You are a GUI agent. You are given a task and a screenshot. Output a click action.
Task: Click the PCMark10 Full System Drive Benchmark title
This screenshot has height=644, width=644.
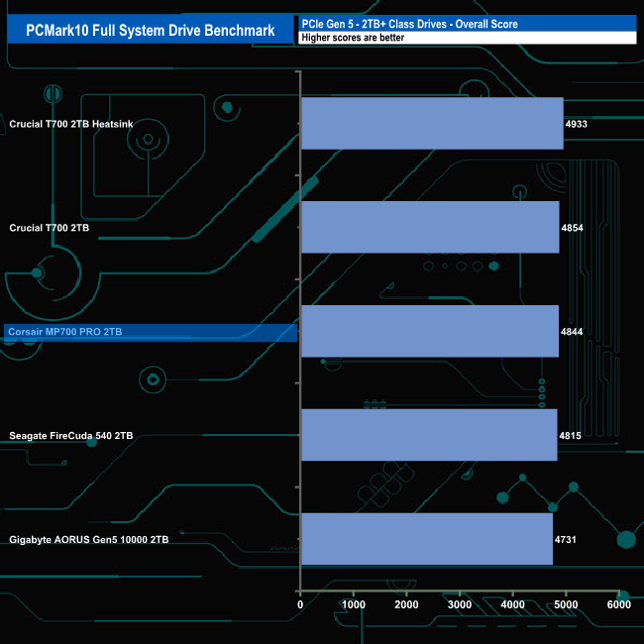coord(151,31)
